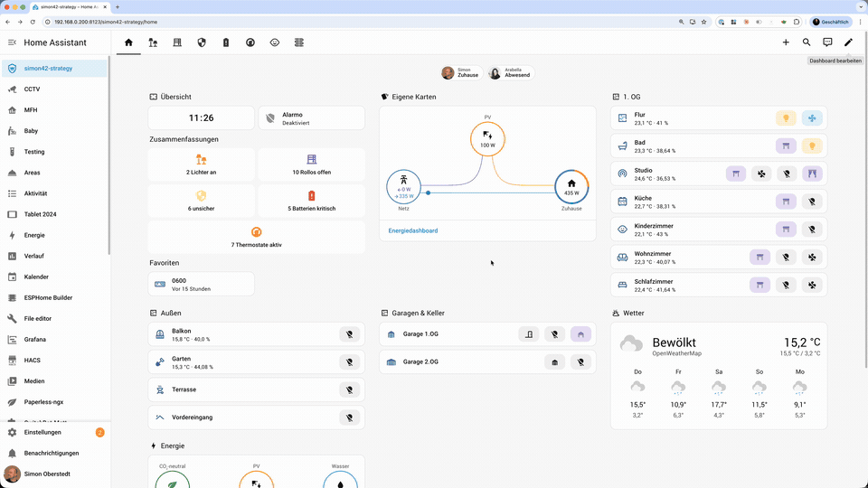The width and height of the screenshot is (868, 488).
Task: Open the assistant chat icon
Action: pyautogui.click(x=827, y=42)
